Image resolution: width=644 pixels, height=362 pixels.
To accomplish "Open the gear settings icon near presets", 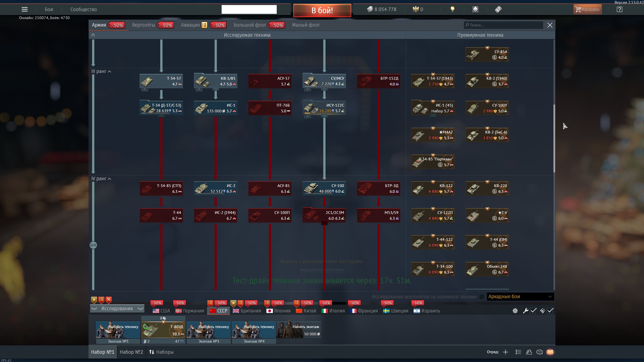I will [x=515, y=311].
